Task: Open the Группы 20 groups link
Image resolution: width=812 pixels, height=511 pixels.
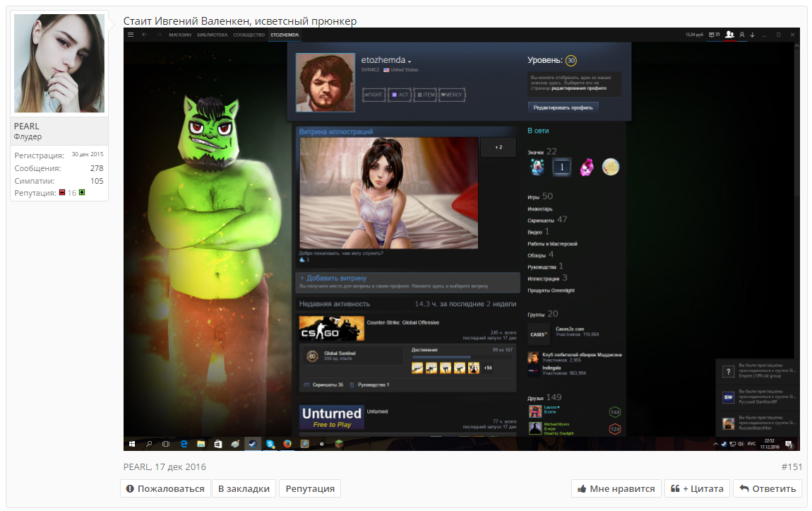Action: (543, 314)
